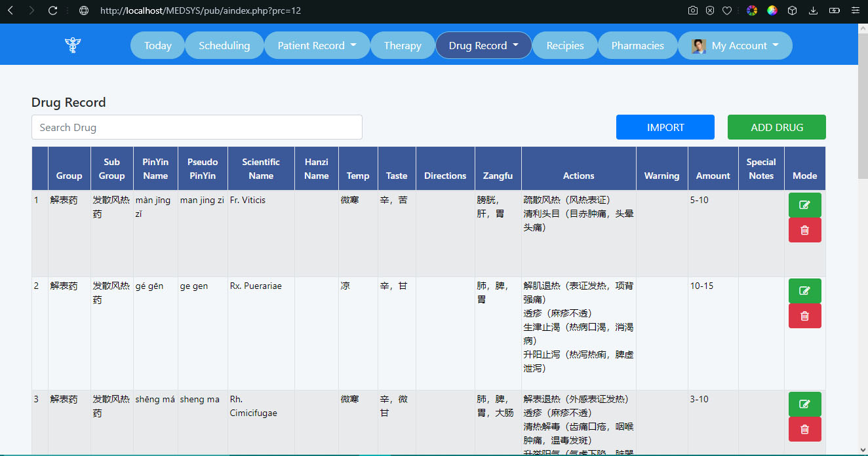This screenshot has height=456, width=868.
Task: Delete the shēng má drug row
Action: coord(804,429)
